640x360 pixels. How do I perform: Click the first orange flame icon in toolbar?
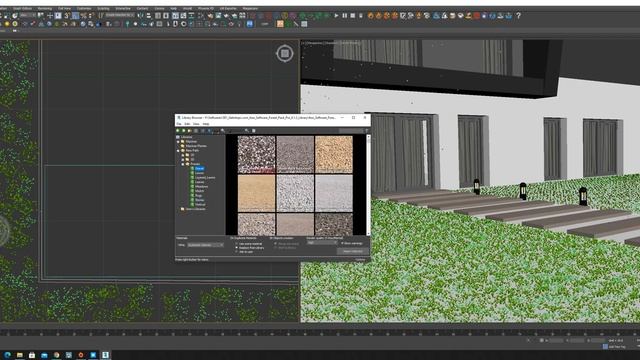click(x=371, y=16)
